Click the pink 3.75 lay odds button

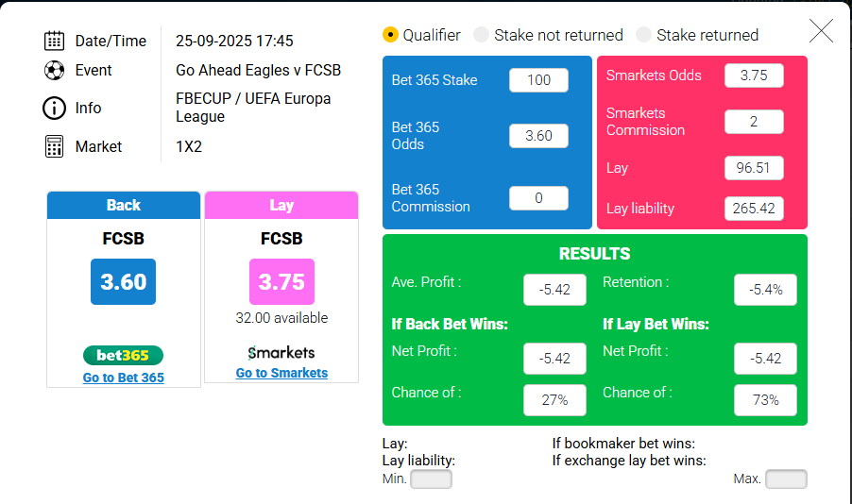(x=281, y=281)
